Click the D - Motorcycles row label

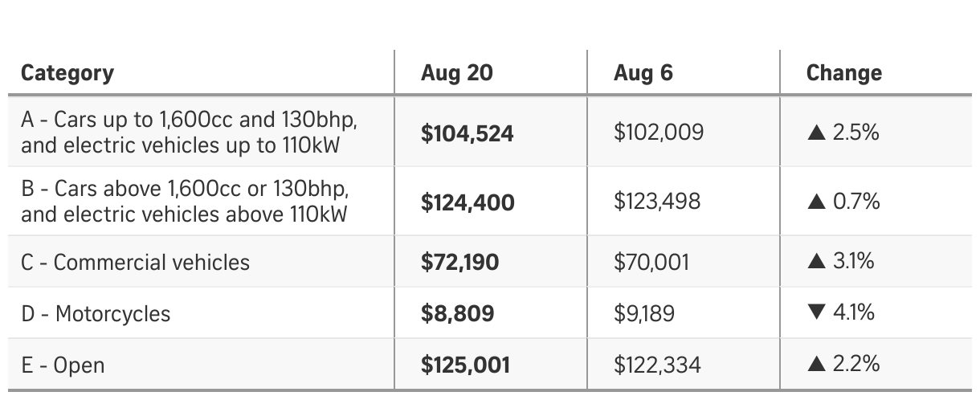[x=96, y=313]
